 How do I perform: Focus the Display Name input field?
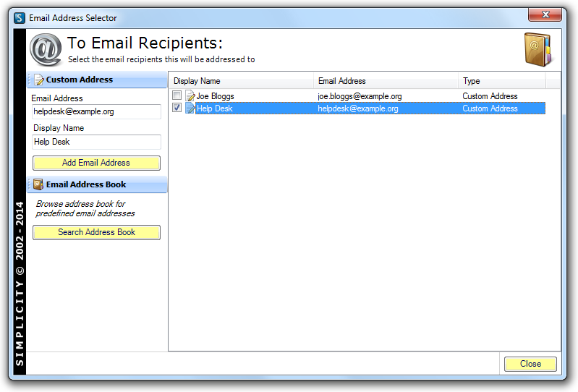tap(96, 142)
